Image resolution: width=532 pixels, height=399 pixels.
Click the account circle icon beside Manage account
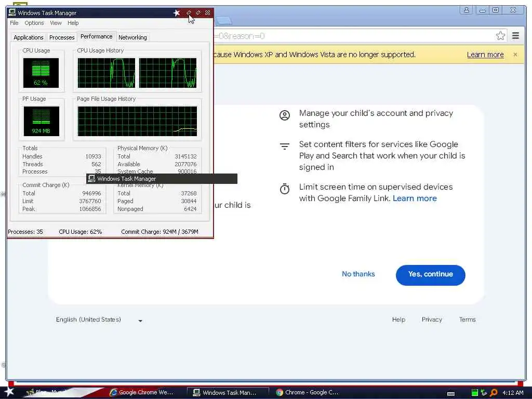pyautogui.click(x=284, y=115)
